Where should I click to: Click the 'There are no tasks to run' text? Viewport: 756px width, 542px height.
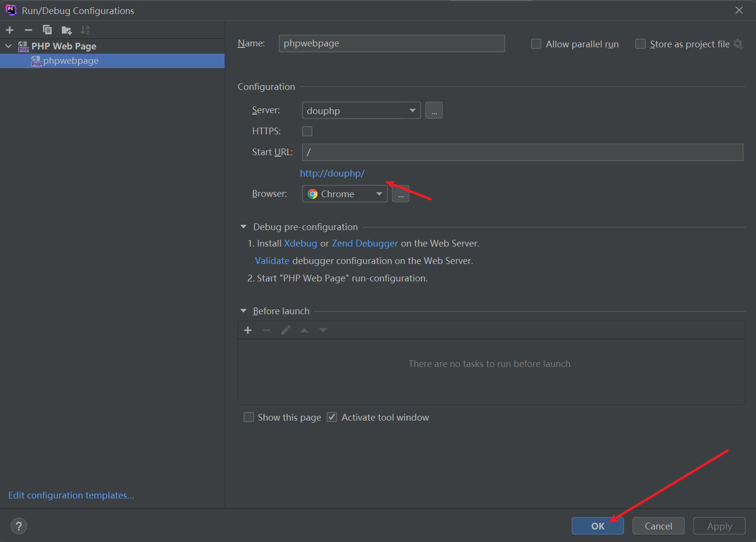click(489, 364)
